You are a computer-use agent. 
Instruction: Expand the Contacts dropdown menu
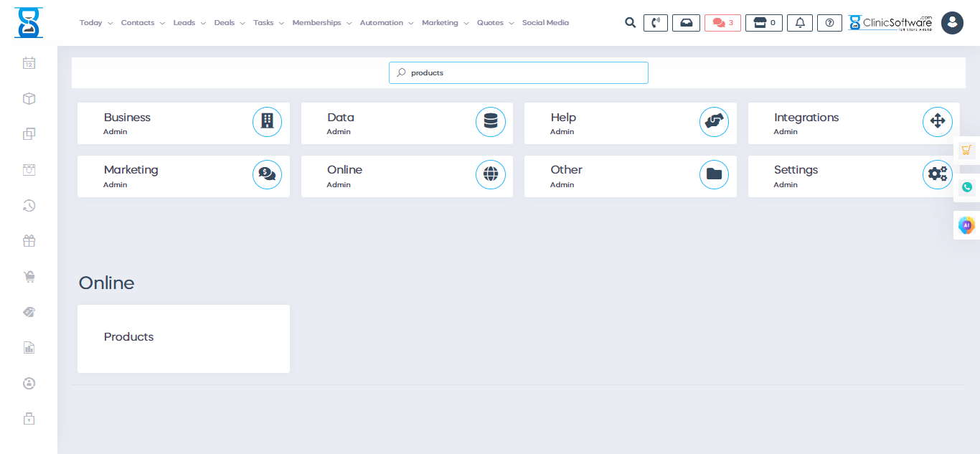tap(142, 23)
